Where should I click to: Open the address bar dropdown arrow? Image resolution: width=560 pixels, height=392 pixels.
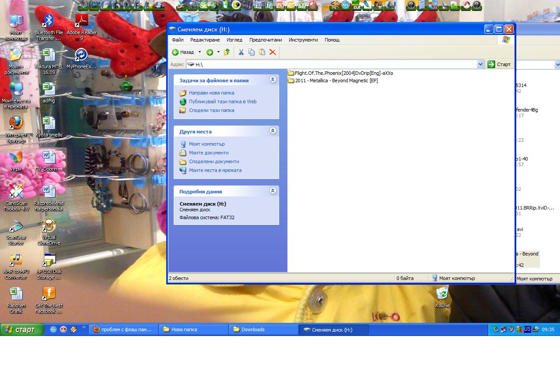coord(480,64)
